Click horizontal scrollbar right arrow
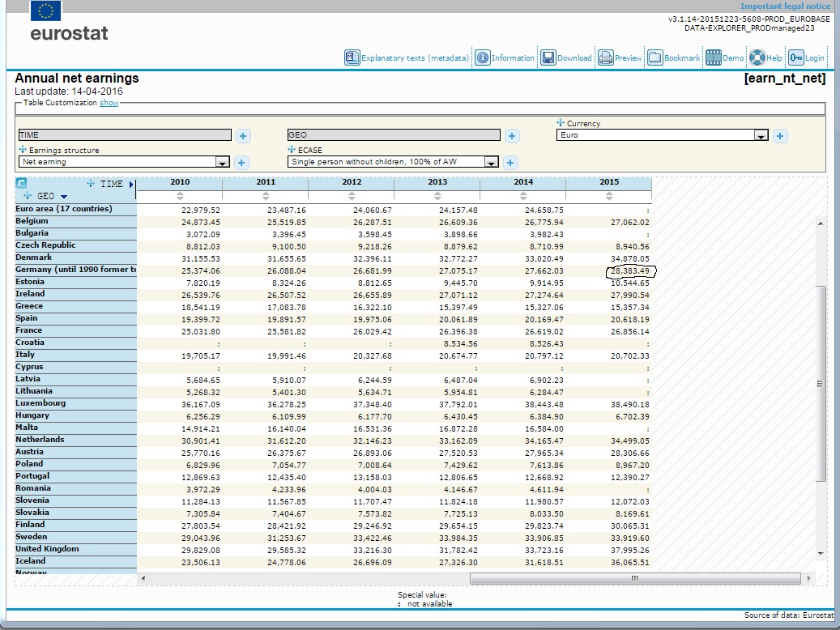 pos(809,578)
